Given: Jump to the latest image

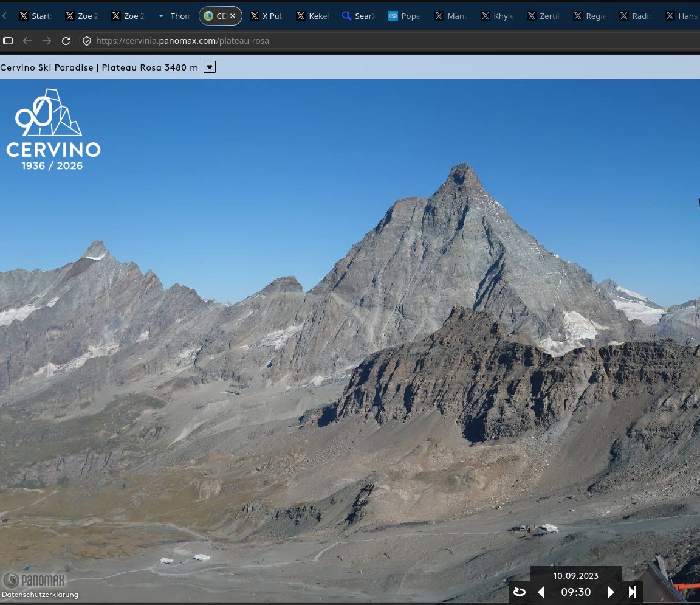Looking at the screenshot, I should pos(632,592).
